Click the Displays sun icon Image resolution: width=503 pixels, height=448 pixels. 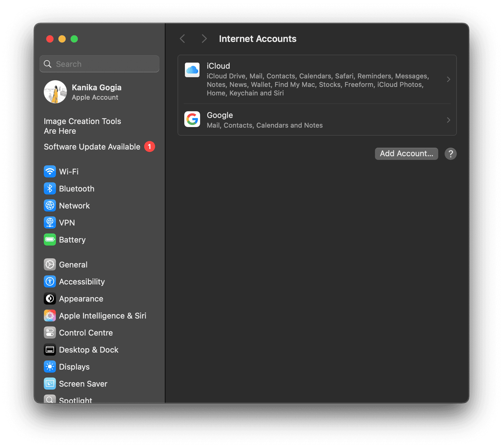coord(50,367)
